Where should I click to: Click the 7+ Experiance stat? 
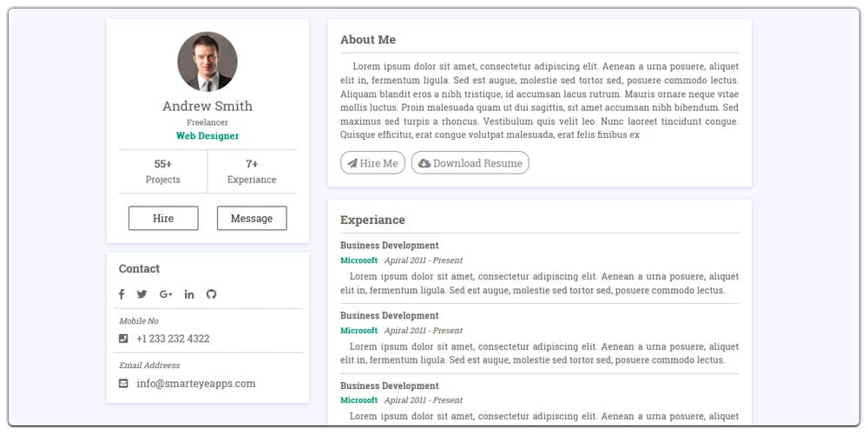[252, 171]
